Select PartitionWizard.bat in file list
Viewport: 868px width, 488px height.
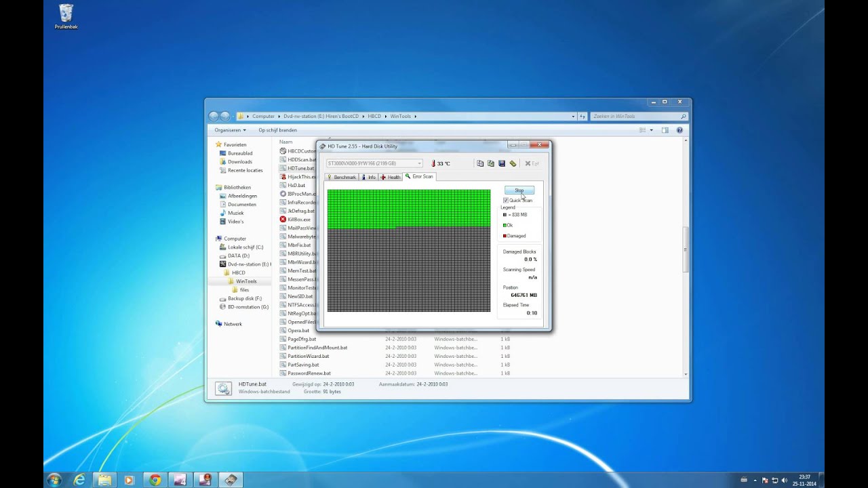(304, 356)
